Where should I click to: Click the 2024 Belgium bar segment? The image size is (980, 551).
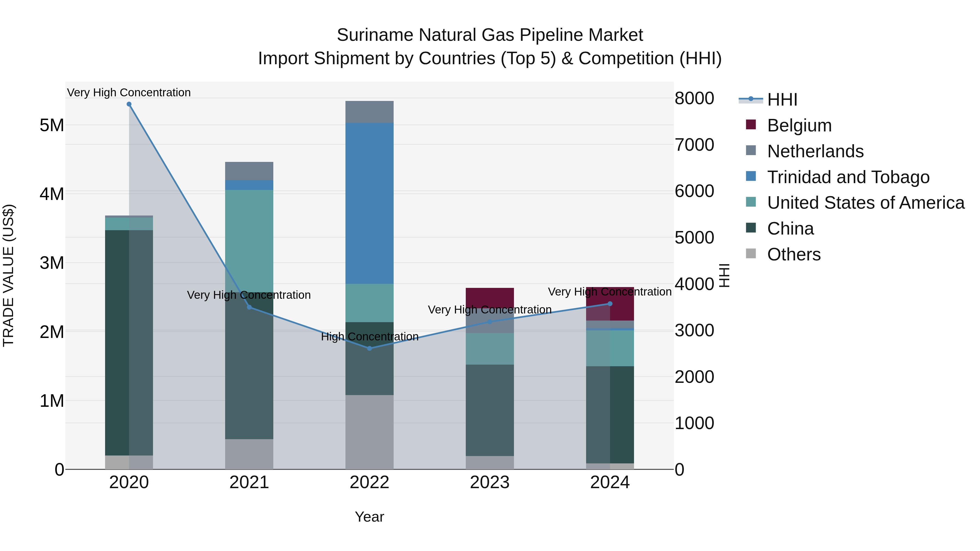point(610,304)
